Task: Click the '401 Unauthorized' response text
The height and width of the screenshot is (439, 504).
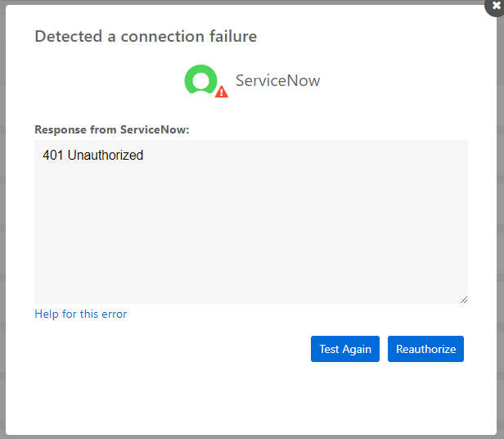Action: pos(93,155)
